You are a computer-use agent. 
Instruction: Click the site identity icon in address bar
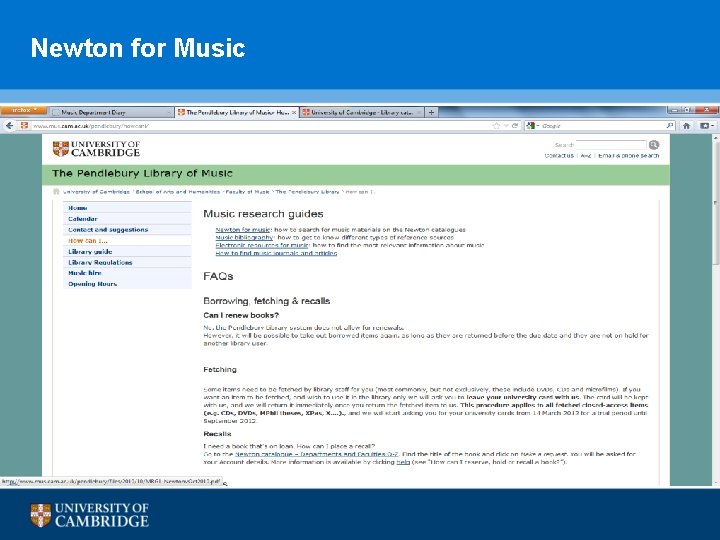[24, 125]
